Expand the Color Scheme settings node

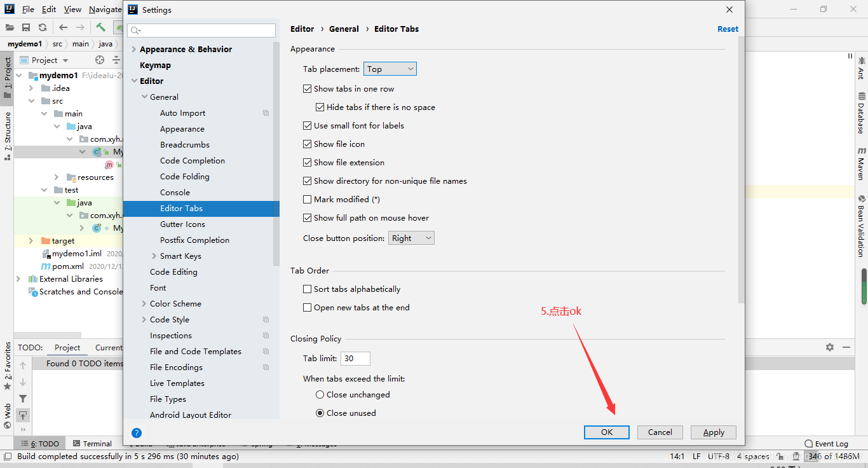[144, 304]
